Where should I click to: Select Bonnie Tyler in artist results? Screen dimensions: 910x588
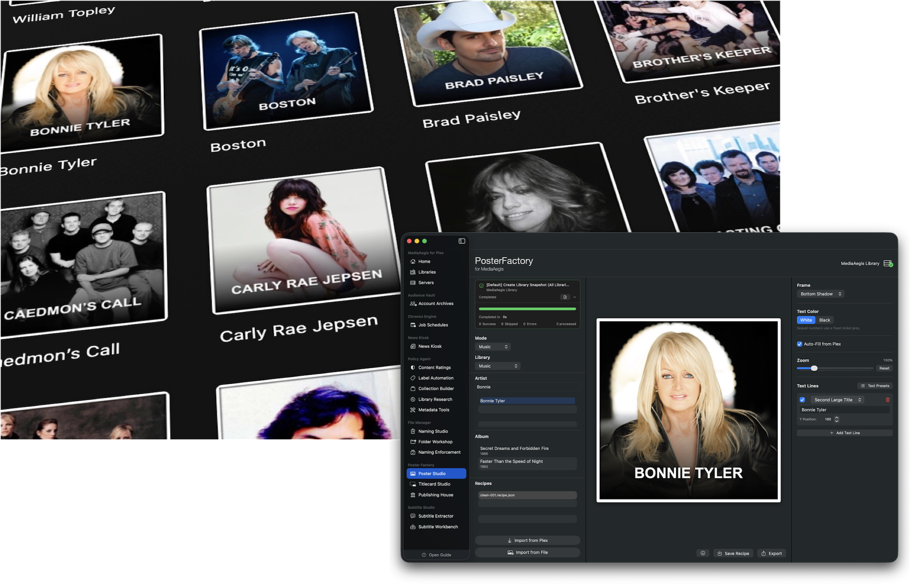tap(527, 401)
